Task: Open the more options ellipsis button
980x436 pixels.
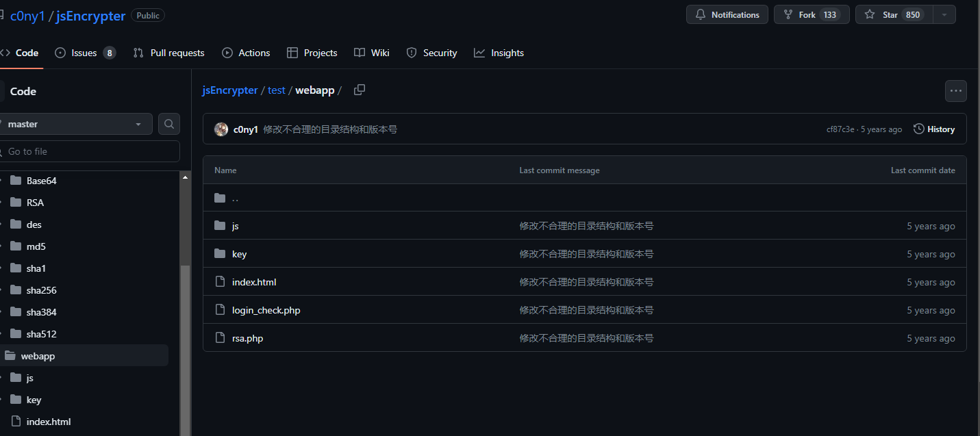Action: click(956, 91)
